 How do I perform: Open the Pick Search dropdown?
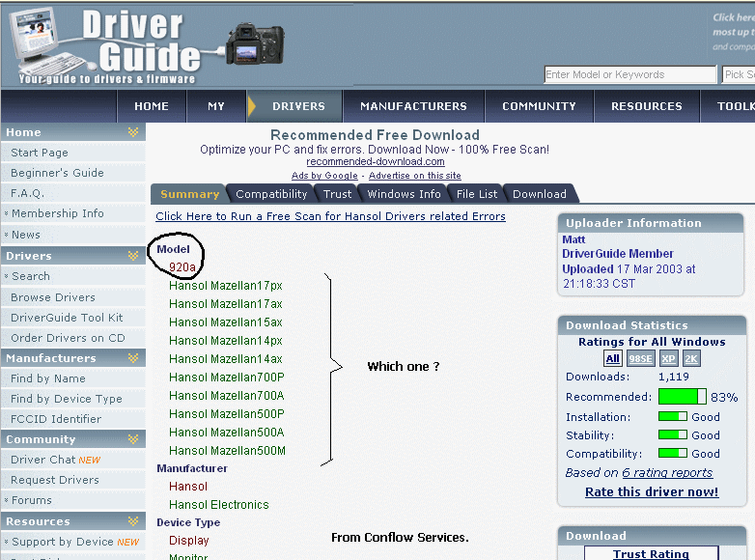[738, 74]
